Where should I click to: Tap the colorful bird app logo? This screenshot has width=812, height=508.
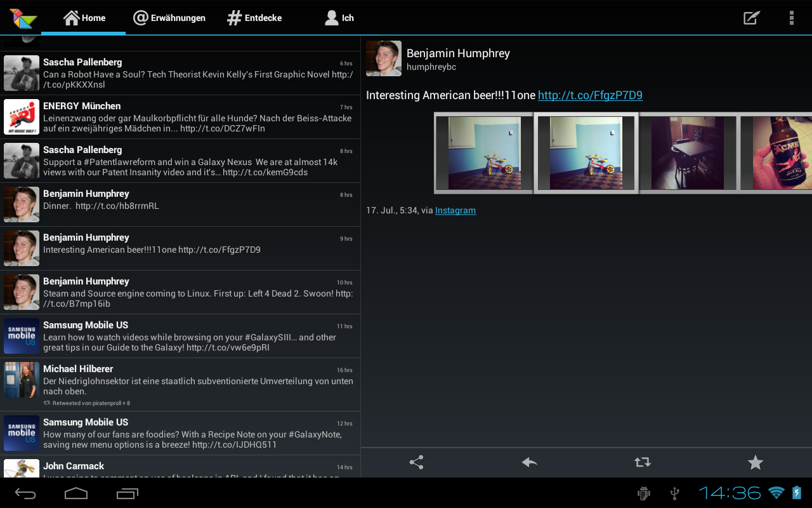tap(23, 18)
